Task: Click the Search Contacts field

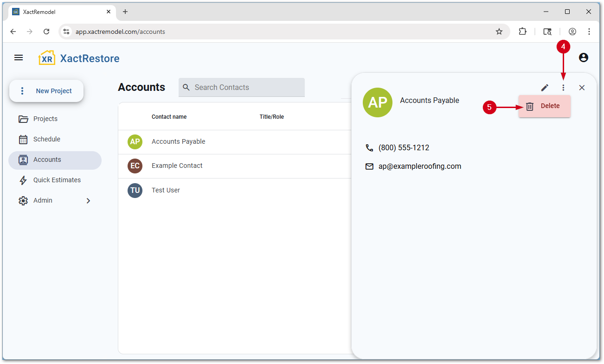Action: tap(242, 87)
